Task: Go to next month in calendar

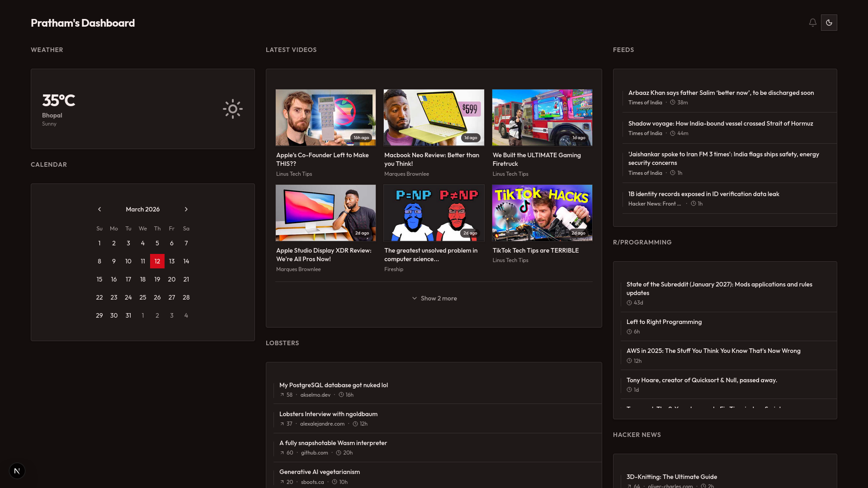Action: tap(186, 209)
